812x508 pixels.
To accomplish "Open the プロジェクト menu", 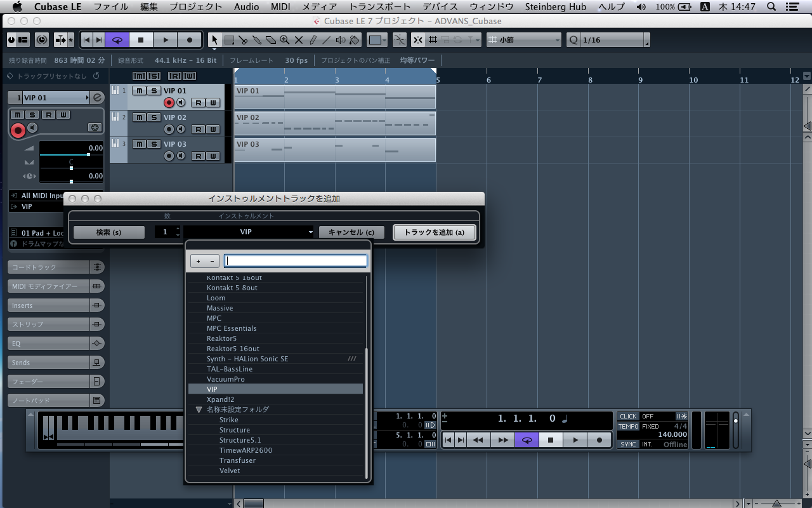I will 196,7.
